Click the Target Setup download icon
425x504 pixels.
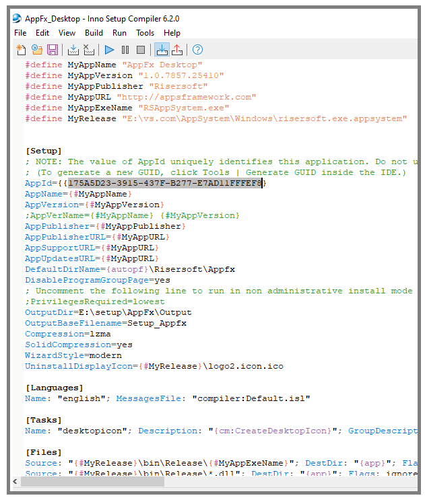162,50
